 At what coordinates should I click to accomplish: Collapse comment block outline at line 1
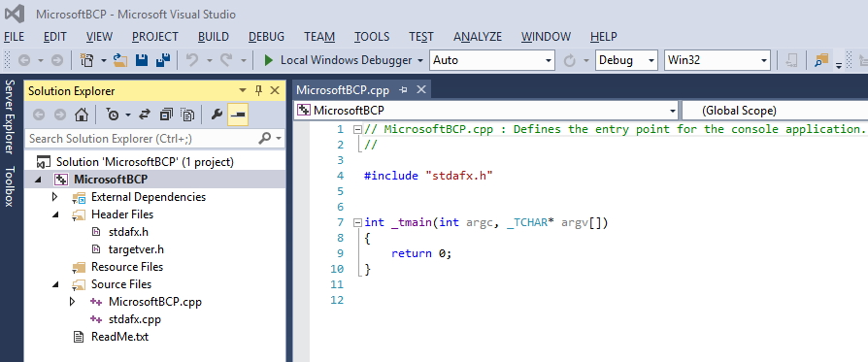coord(357,129)
